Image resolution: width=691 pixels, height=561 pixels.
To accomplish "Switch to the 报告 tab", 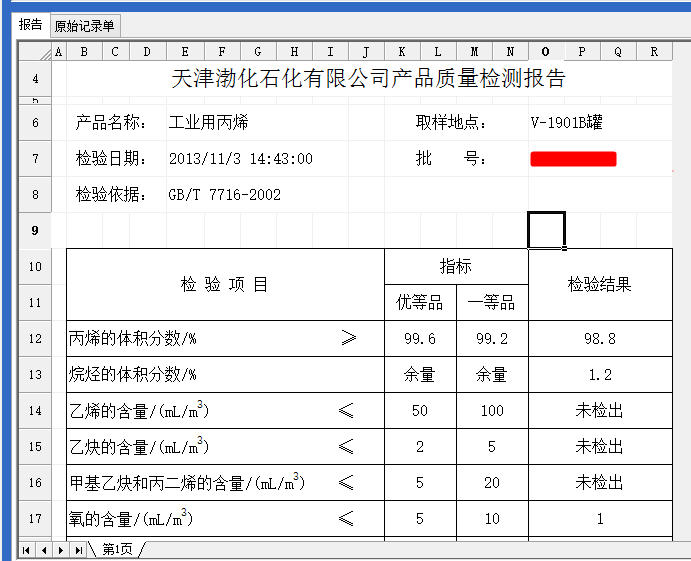I will click(30, 25).
